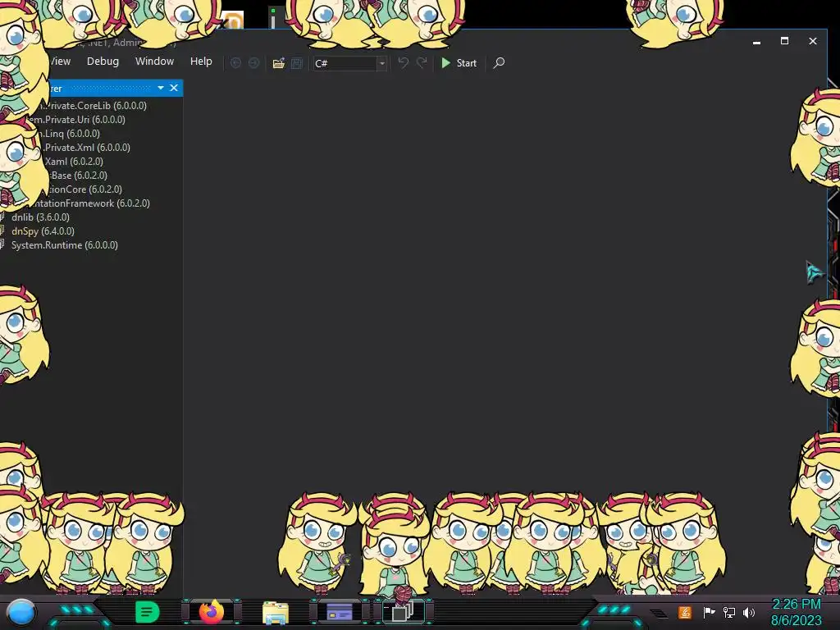Click the assembly icon beside dnSpy (6.4.0.0)
Screen dimensions: 840x630
coord(2,231)
